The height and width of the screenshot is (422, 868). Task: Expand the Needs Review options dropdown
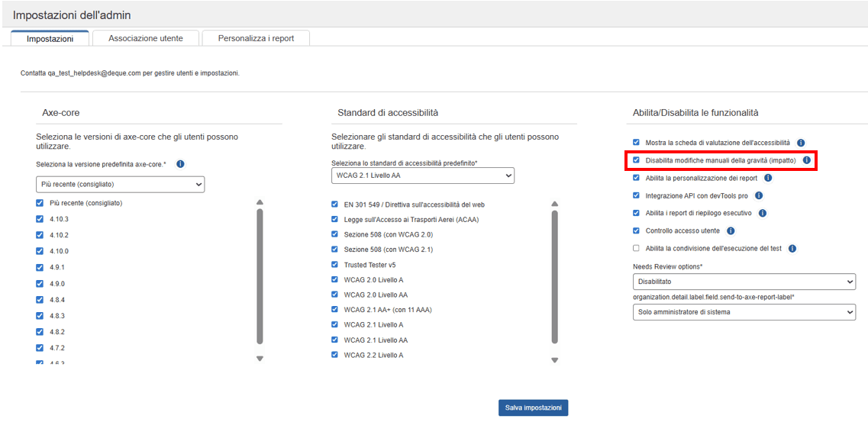pos(744,282)
